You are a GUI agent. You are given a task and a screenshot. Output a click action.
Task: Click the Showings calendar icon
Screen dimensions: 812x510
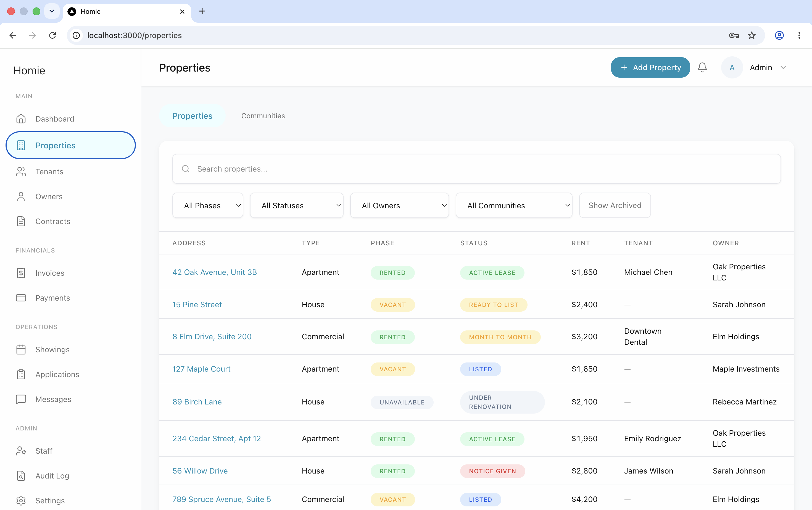click(x=21, y=349)
